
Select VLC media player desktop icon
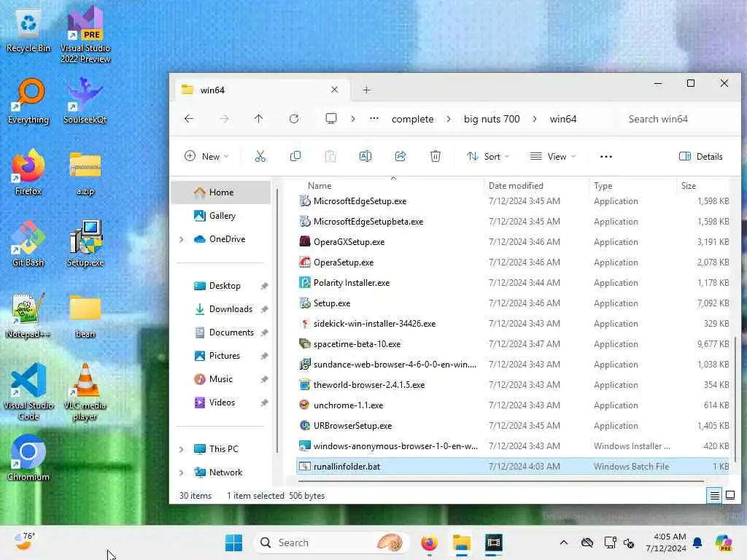[x=85, y=392]
